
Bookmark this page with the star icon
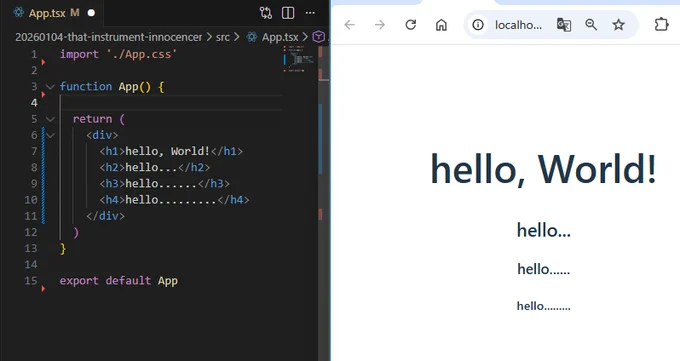tap(618, 25)
